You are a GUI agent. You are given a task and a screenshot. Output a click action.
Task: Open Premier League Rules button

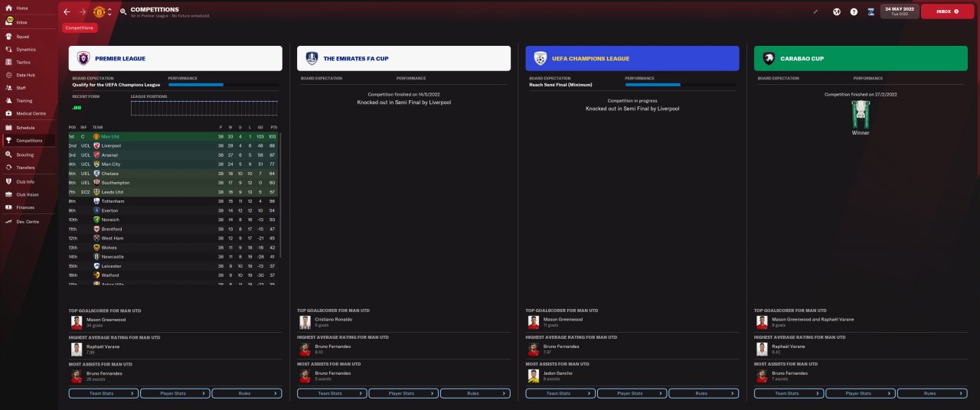point(247,393)
